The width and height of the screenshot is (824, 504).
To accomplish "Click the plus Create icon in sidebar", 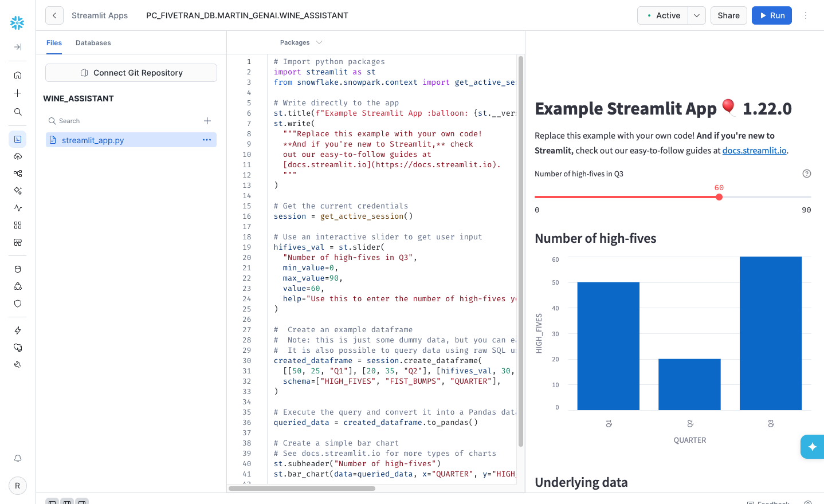I will pyautogui.click(x=18, y=93).
